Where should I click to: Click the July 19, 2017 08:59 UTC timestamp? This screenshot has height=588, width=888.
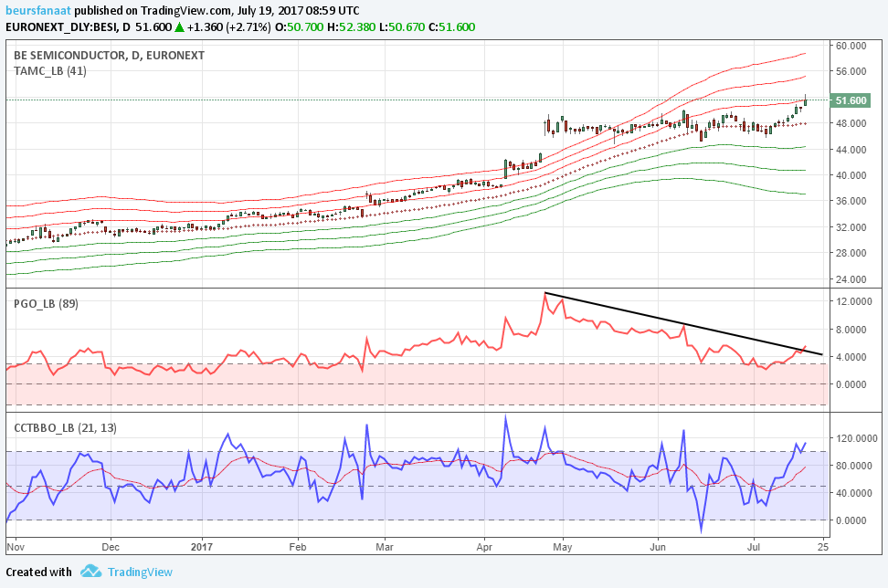(299, 10)
